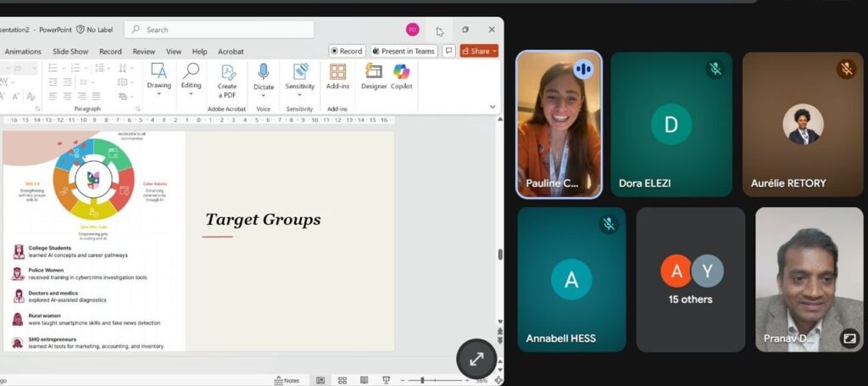This screenshot has height=386, width=868.
Task: Open line spacing options
Action: (x=99, y=68)
